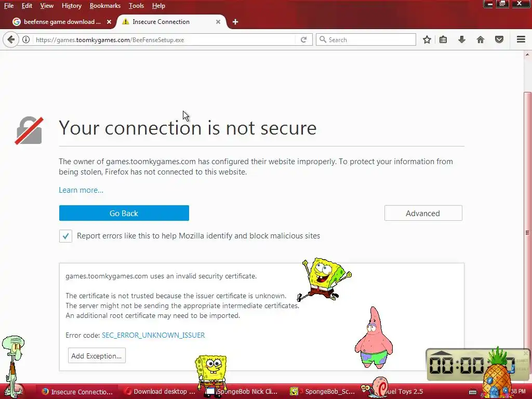532x399 pixels.
Task: Click the URL address field
Action: click(165, 39)
